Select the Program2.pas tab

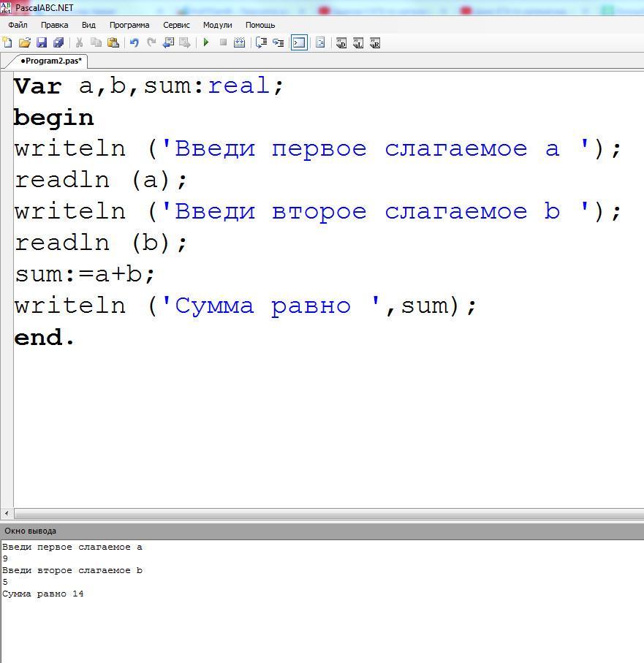[x=50, y=61]
